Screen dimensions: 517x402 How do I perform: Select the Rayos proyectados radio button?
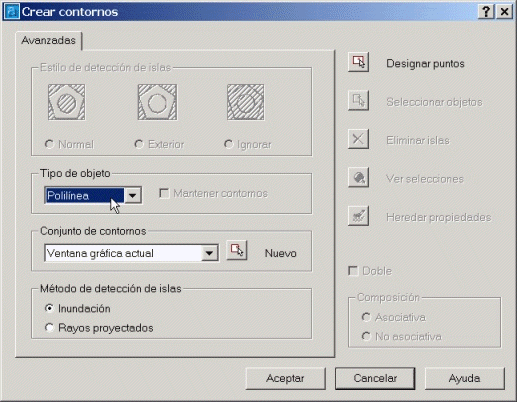click(x=49, y=328)
